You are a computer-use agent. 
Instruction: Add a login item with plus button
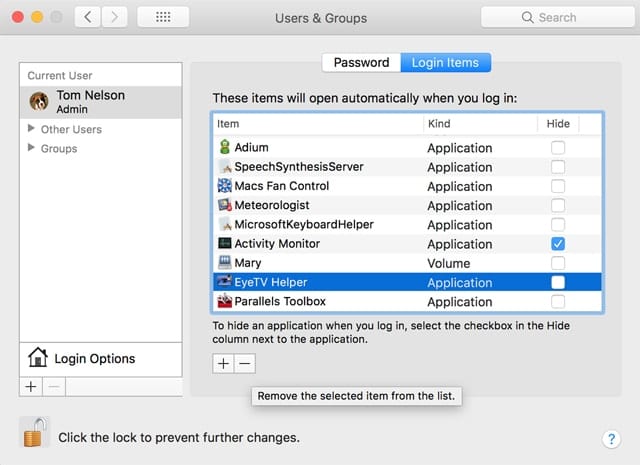pyautogui.click(x=223, y=364)
